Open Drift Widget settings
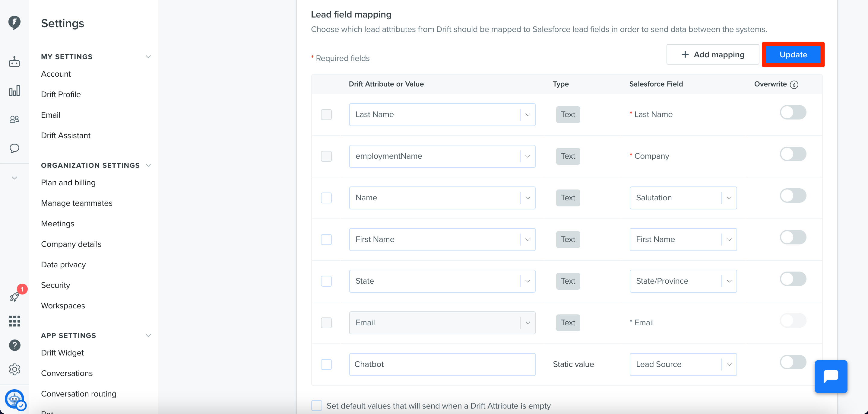The width and height of the screenshot is (868, 414). tap(62, 353)
